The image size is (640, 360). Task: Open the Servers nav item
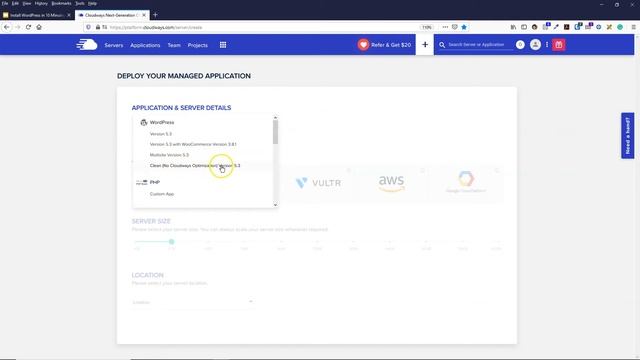[x=113, y=45]
